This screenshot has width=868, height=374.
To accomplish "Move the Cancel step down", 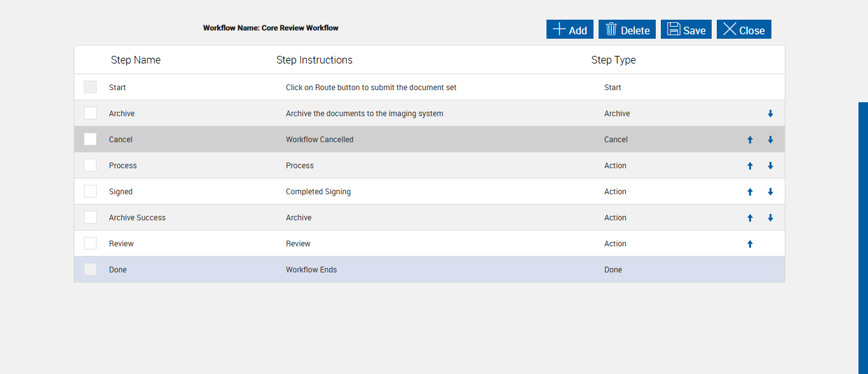I will 770,140.
